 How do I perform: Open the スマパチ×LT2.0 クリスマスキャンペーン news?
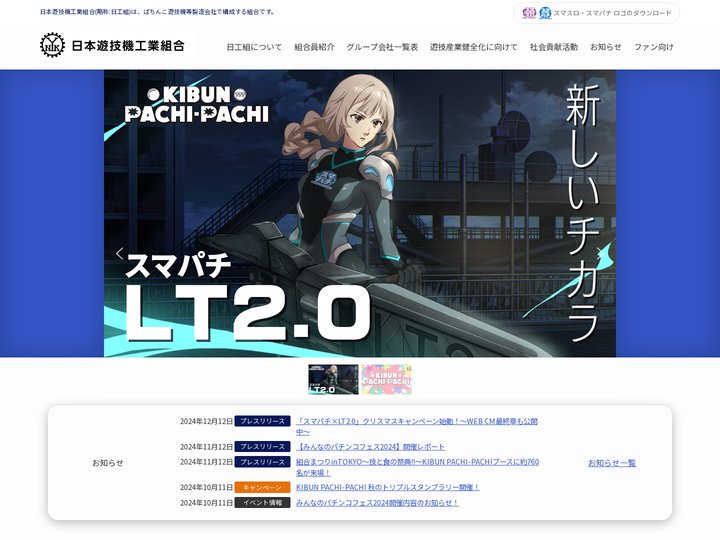417,427
